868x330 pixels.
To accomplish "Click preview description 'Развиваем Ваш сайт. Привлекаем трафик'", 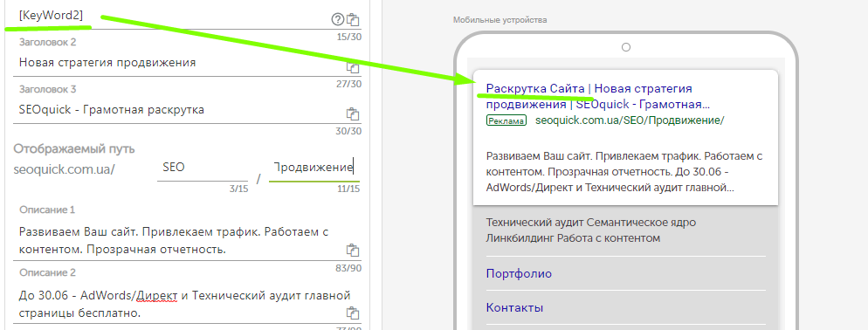I will point(624,172).
